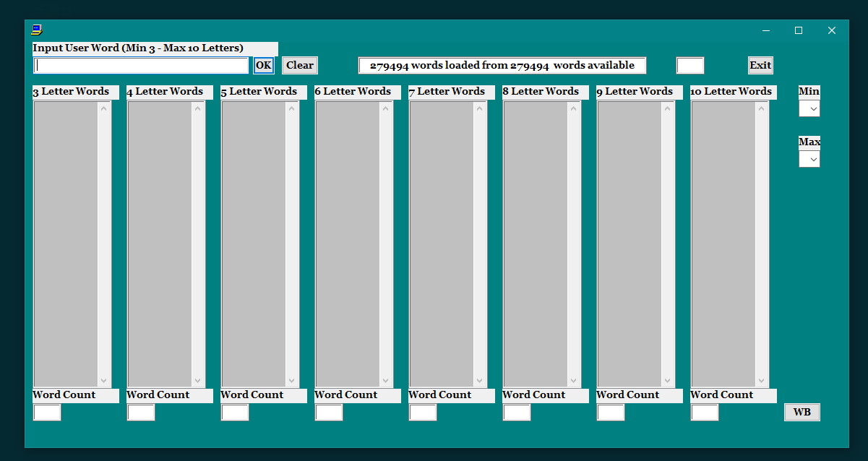Click Word Count box under 7 Letter Words
The height and width of the screenshot is (461, 868).
click(x=423, y=413)
